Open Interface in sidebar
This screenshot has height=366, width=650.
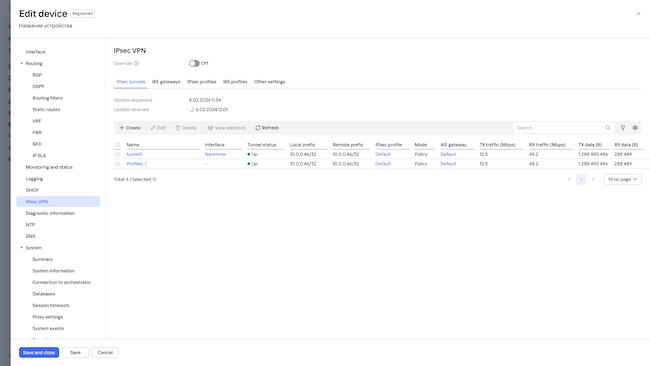click(x=36, y=52)
